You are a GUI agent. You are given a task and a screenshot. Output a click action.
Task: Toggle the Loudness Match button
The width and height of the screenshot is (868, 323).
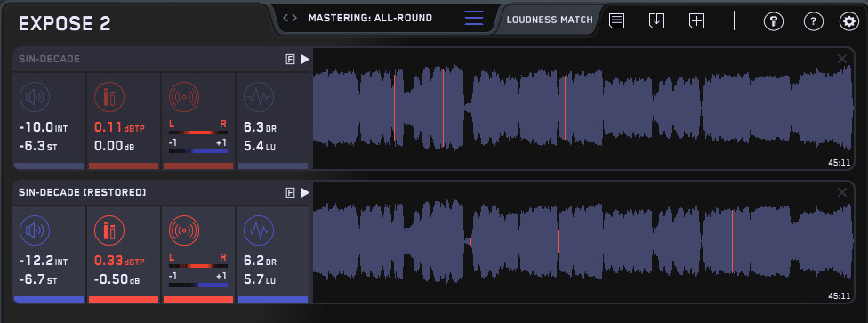549,20
